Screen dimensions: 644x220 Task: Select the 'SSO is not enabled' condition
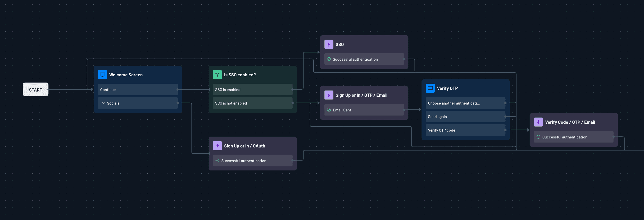click(x=252, y=103)
